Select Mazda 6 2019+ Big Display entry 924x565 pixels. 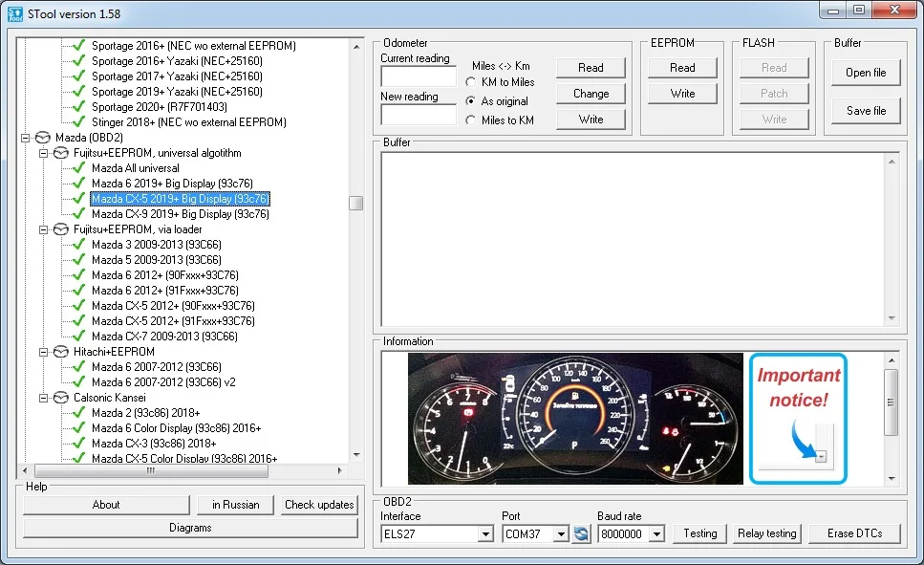[x=180, y=184]
